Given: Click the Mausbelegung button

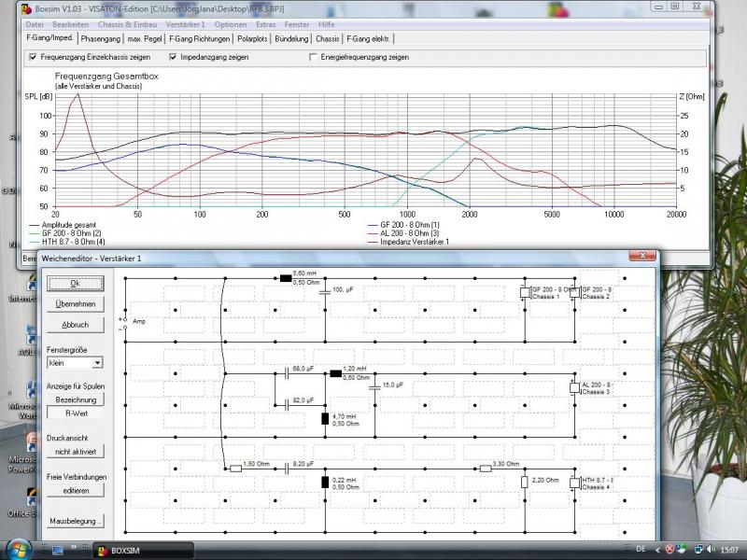Looking at the screenshot, I should click(x=75, y=521).
